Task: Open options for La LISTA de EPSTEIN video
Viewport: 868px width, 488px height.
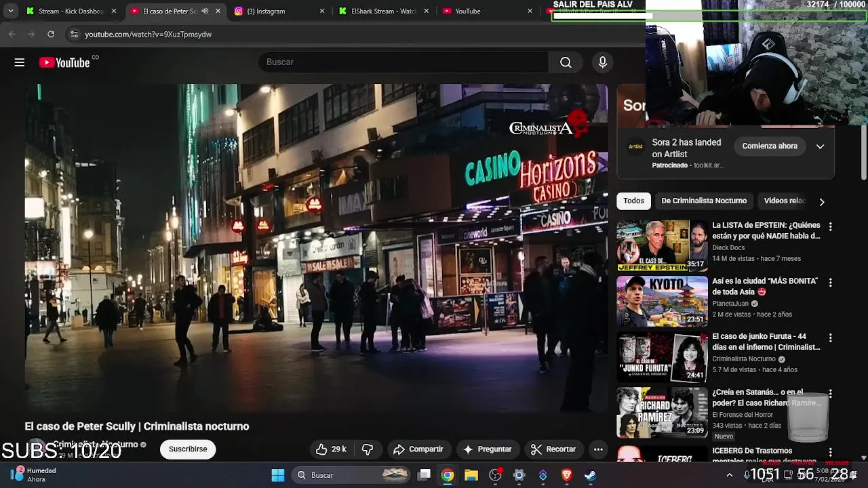Action: [830, 226]
